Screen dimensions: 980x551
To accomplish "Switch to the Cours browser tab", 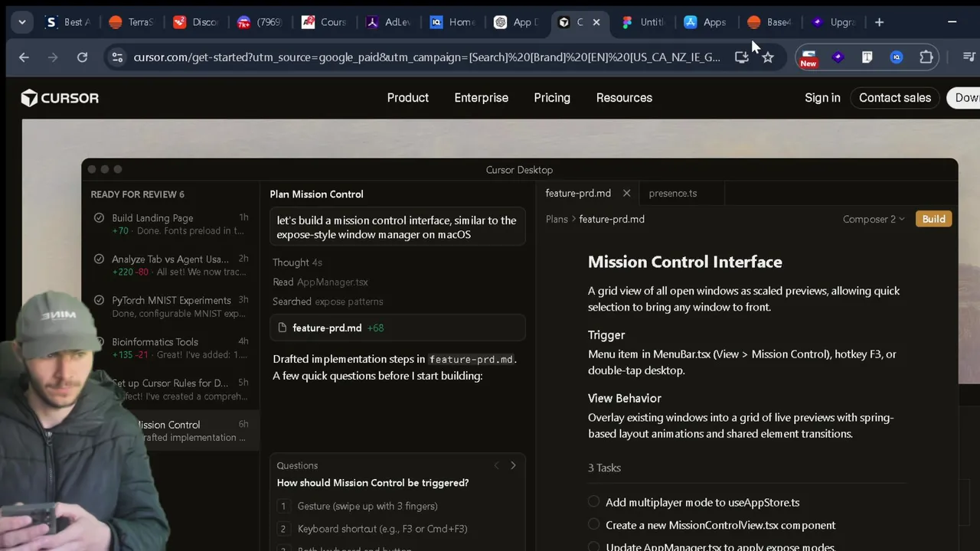I will click(x=324, y=22).
